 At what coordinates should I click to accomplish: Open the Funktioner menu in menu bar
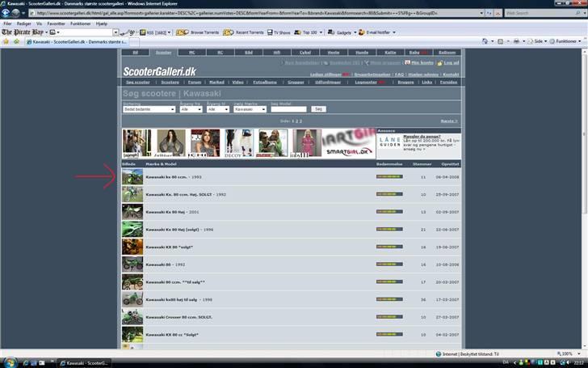81,23
